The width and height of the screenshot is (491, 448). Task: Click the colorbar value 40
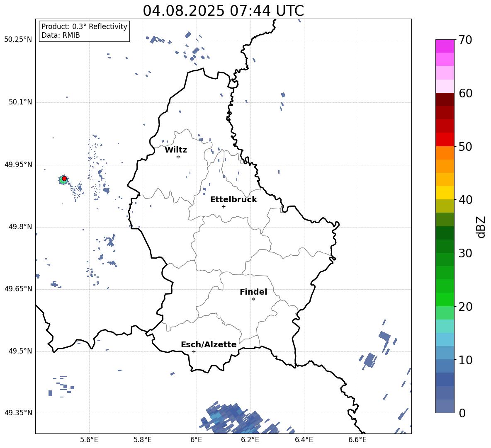tap(465, 200)
